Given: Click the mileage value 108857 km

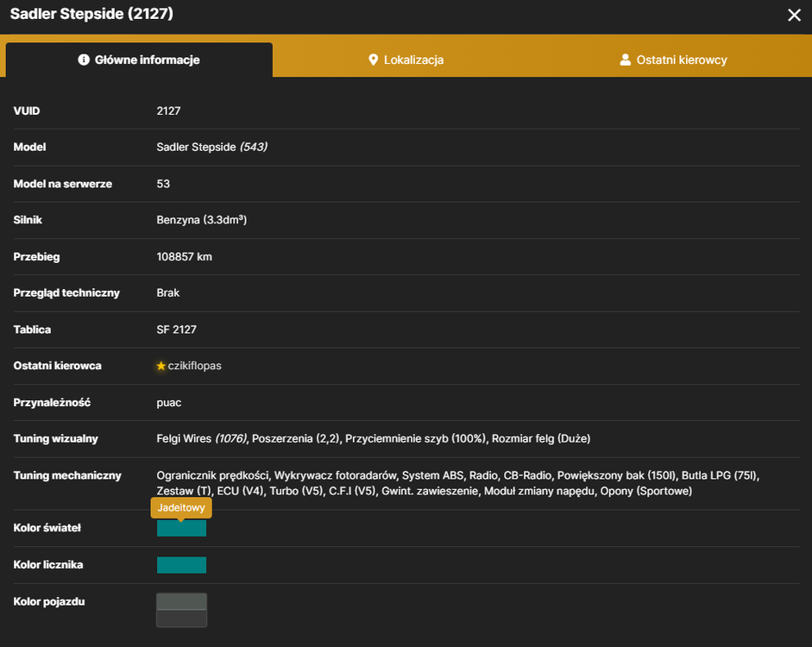Looking at the screenshot, I should 185,257.
